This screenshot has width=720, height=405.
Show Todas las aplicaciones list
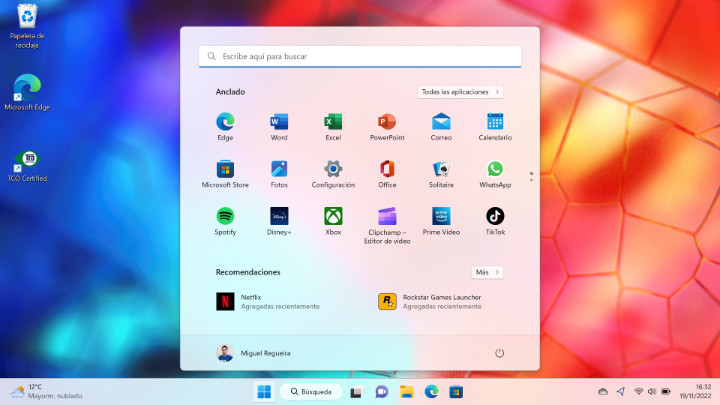point(460,92)
